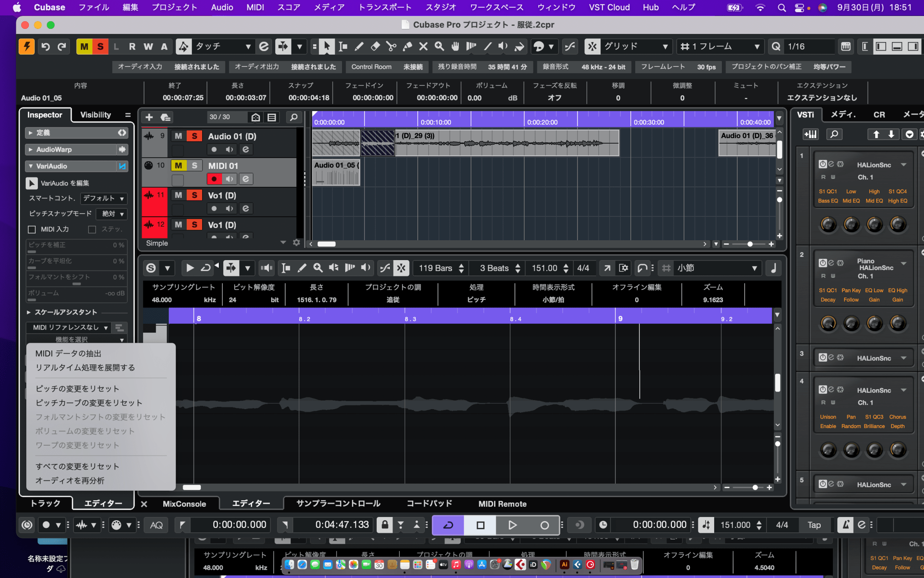The image size is (924, 578).
Task: Solo the Vo1 (D) track
Action: click(x=194, y=195)
